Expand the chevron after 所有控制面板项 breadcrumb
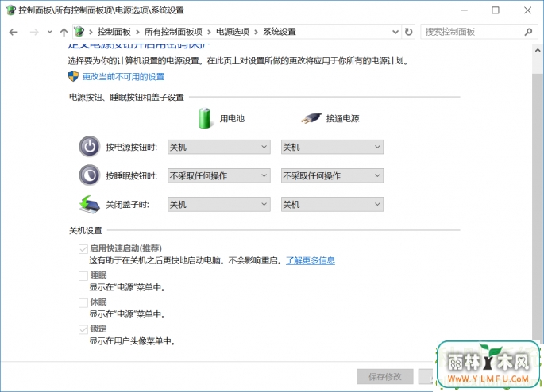The height and width of the screenshot is (392, 544). 209,33
